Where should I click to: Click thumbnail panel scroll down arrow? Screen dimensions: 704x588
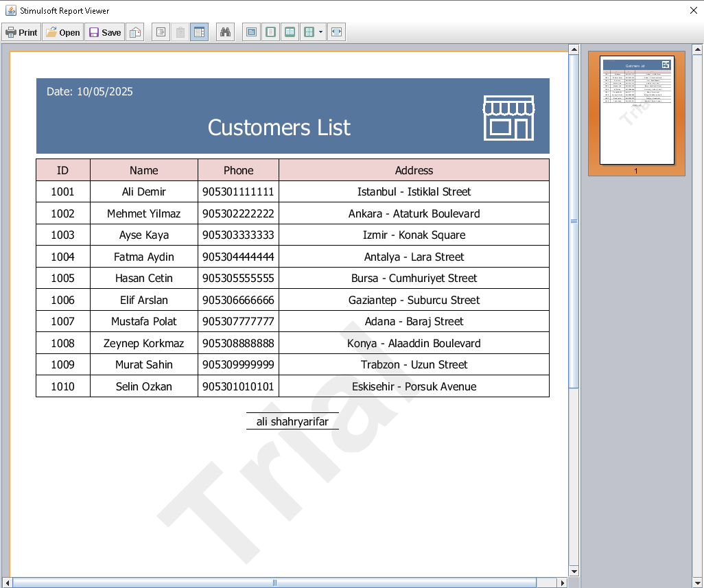698,583
